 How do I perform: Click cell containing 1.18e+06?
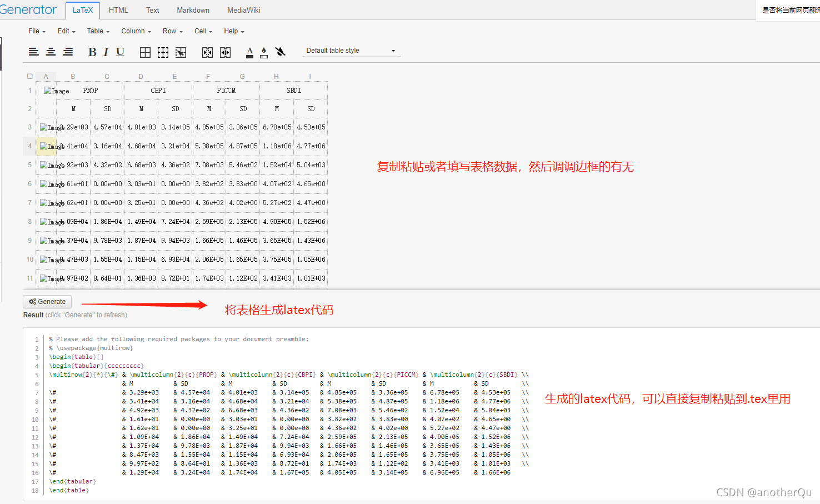(277, 146)
